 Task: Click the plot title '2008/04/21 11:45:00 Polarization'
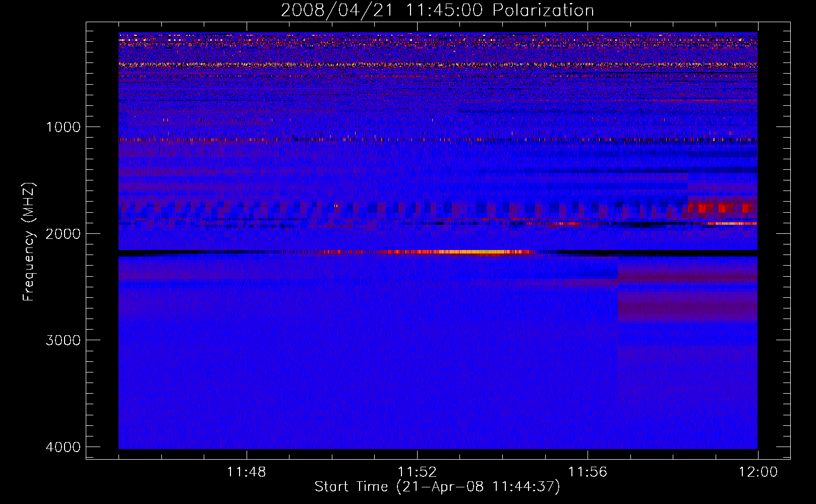(437, 10)
